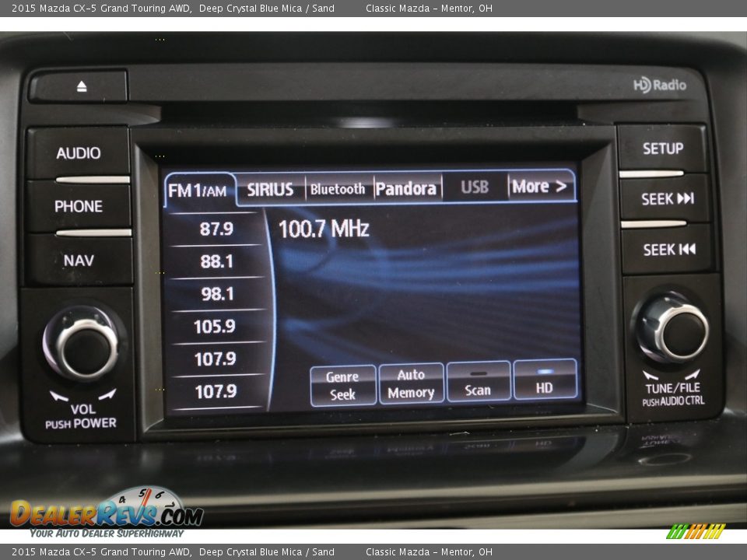The width and height of the screenshot is (747, 560).
Task: Select the PHONE hardware button
Action: [x=78, y=206]
